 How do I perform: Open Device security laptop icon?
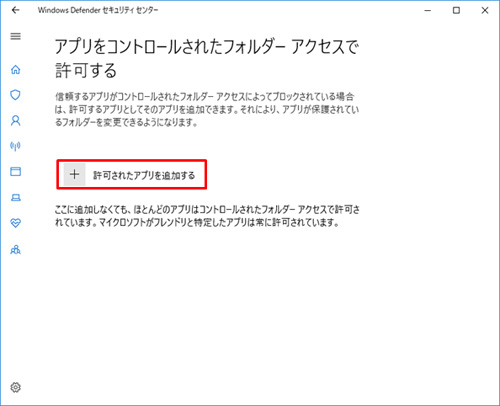pyautogui.click(x=16, y=198)
